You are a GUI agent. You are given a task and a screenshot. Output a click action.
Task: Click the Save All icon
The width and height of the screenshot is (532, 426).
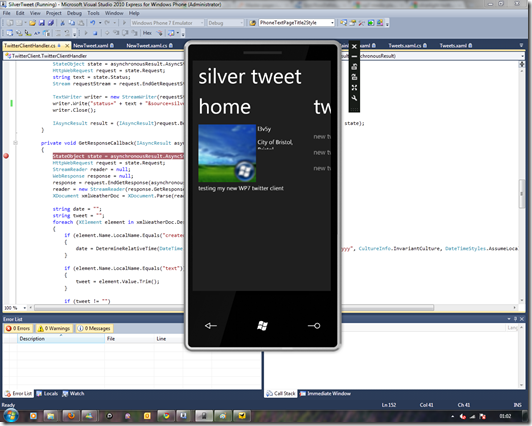point(51,23)
